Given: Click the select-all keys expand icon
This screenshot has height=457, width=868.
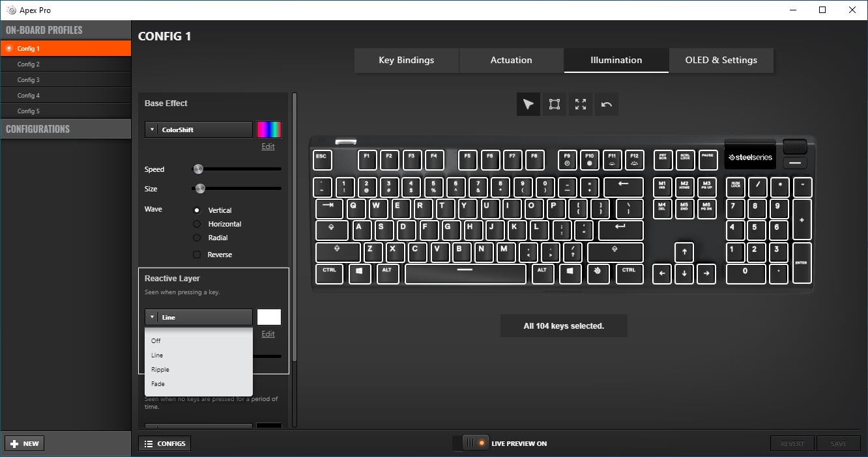Looking at the screenshot, I should (x=581, y=104).
